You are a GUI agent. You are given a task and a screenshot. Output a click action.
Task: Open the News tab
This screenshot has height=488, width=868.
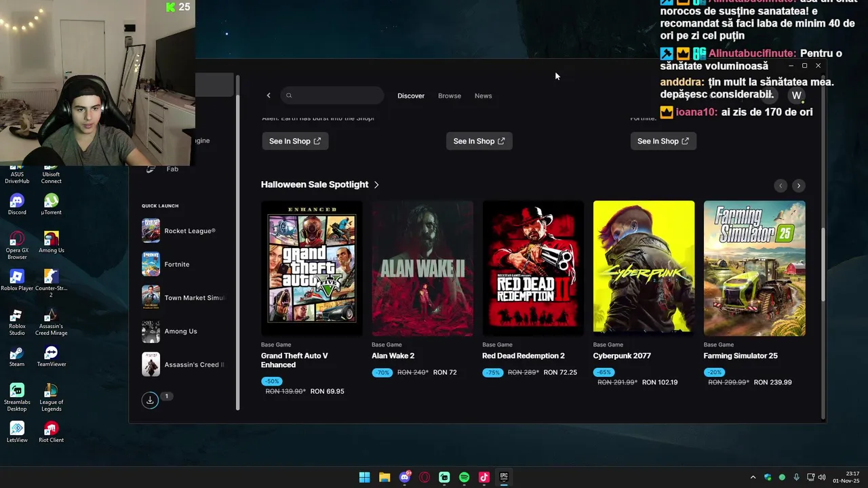pyautogui.click(x=484, y=96)
